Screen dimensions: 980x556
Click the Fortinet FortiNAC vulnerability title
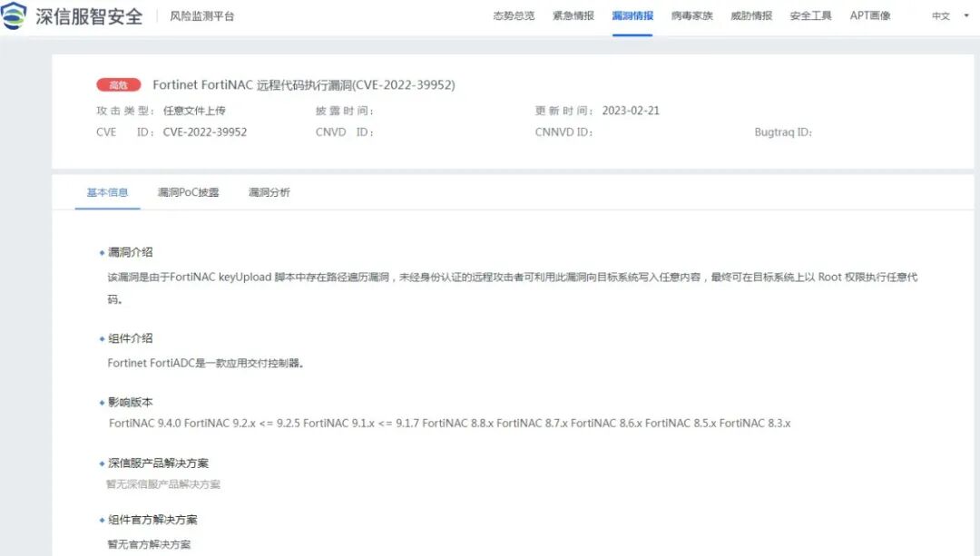point(304,85)
